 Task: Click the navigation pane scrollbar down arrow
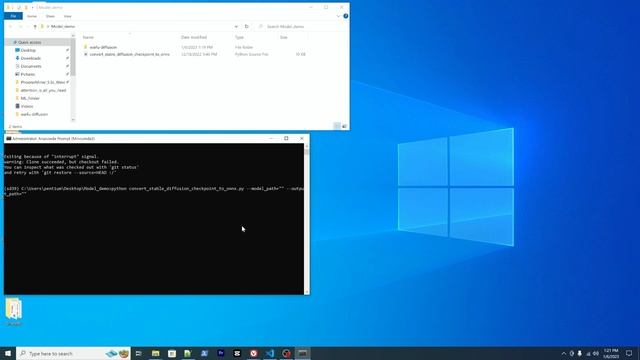click(73, 120)
